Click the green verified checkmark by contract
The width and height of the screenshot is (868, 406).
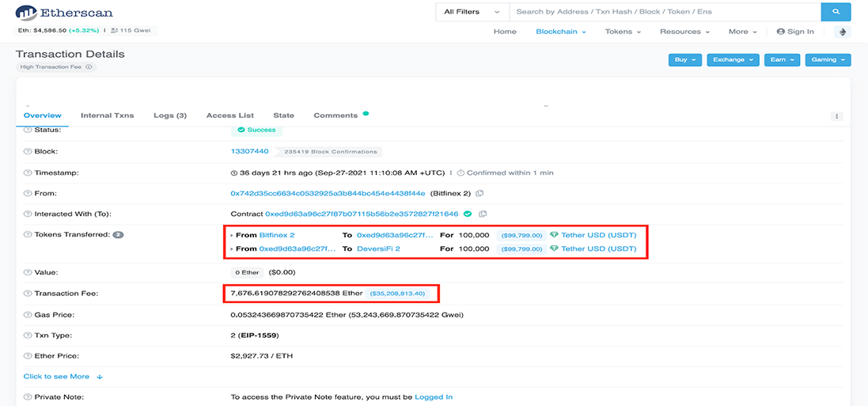pyautogui.click(x=467, y=214)
